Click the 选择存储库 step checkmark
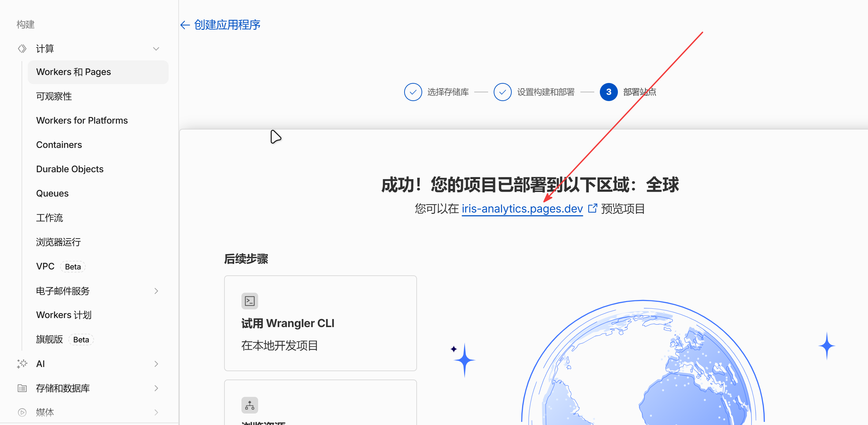Viewport: 868px width, 425px height. (413, 92)
